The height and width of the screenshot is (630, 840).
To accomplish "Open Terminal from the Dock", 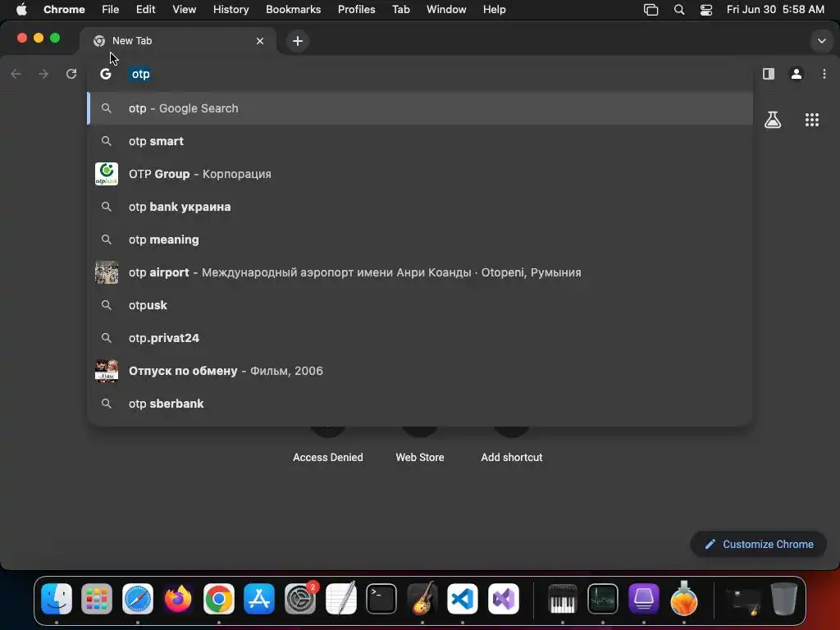I will point(381,598).
